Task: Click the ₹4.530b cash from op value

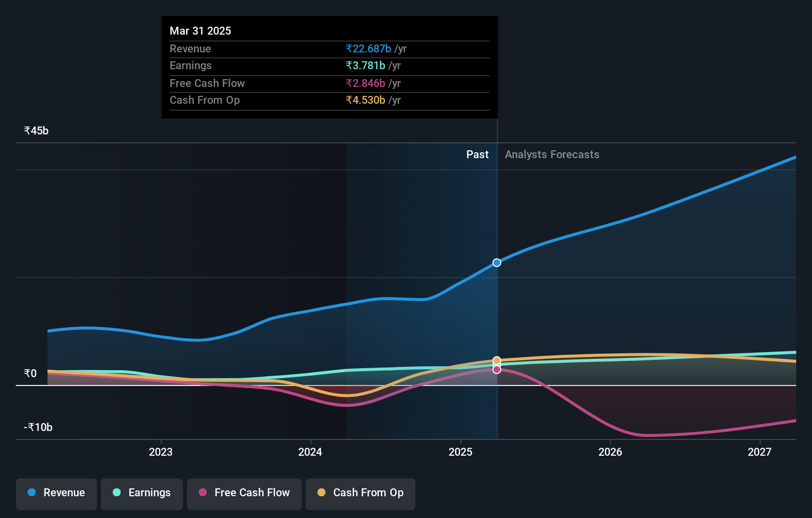Action: [365, 100]
